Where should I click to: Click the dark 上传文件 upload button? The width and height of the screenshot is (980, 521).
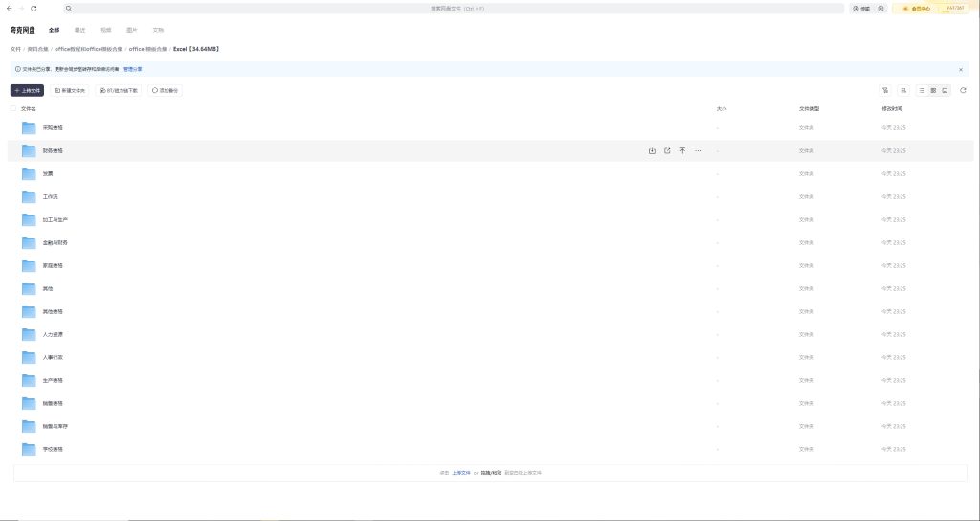pyautogui.click(x=28, y=91)
